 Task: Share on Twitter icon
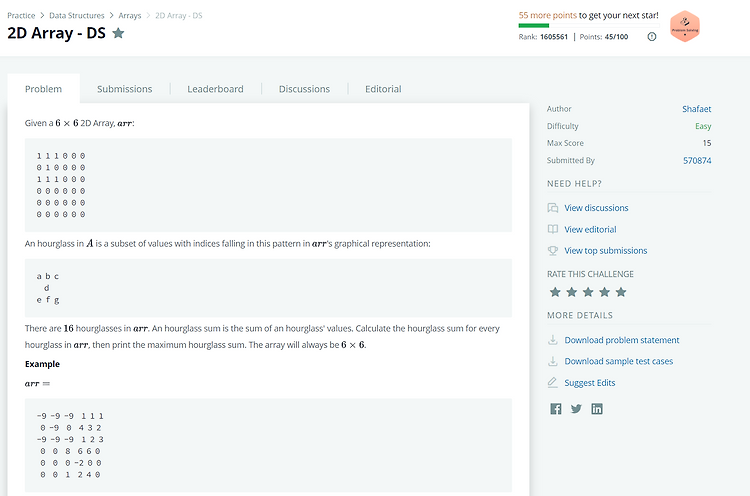(x=576, y=409)
